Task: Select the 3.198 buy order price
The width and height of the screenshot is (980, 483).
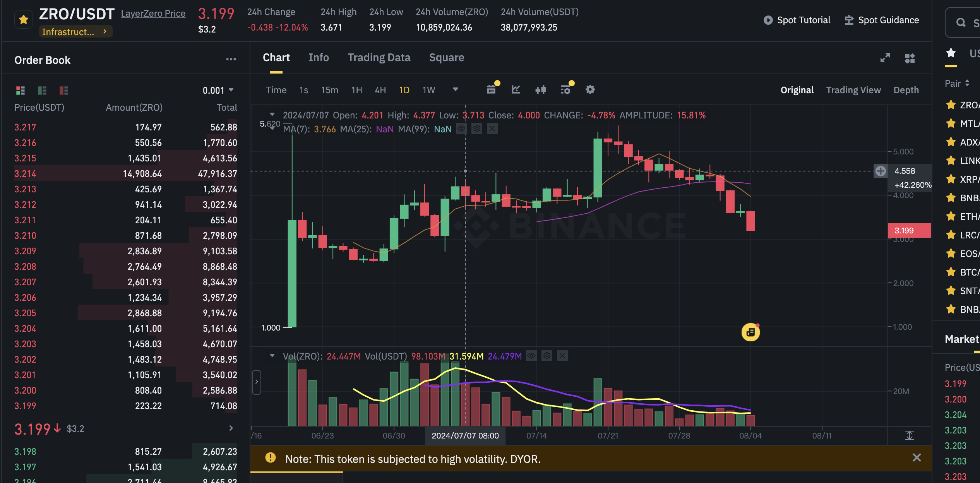Action: (x=25, y=452)
